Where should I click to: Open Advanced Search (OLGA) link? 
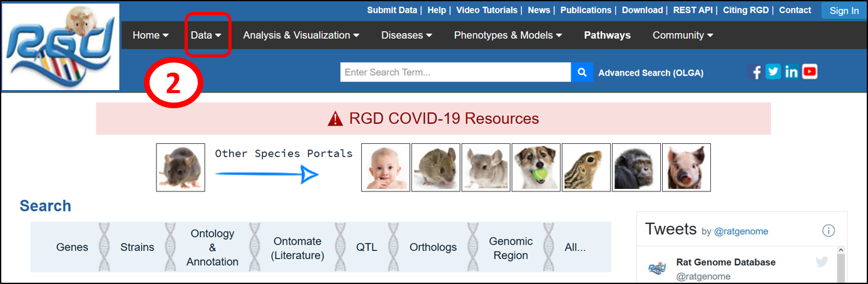[x=651, y=73]
